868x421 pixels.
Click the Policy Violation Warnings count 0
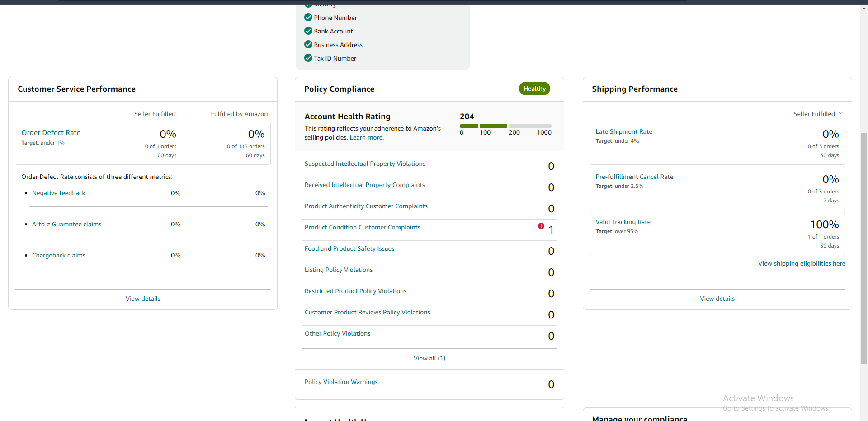coord(551,384)
